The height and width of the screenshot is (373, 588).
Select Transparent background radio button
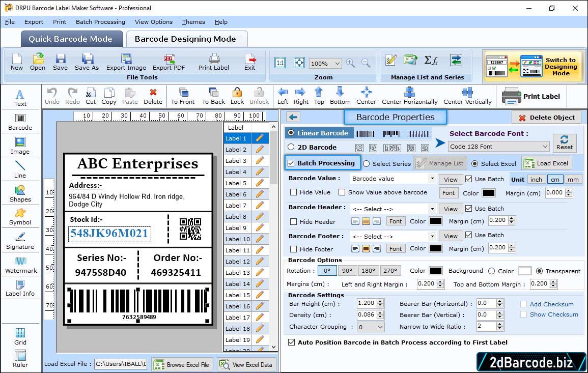(x=539, y=271)
